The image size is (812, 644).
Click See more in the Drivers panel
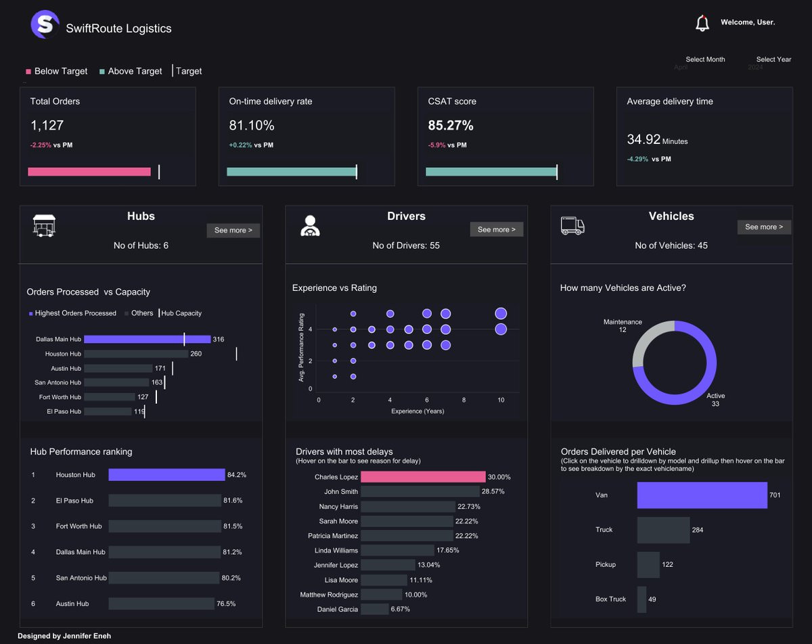tap(497, 230)
